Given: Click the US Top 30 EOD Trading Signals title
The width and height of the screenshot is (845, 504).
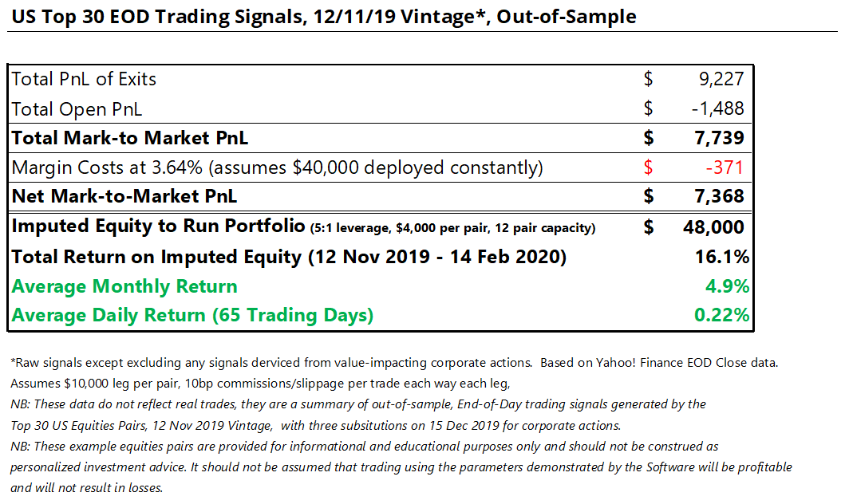Looking at the screenshot, I should (322, 16).
